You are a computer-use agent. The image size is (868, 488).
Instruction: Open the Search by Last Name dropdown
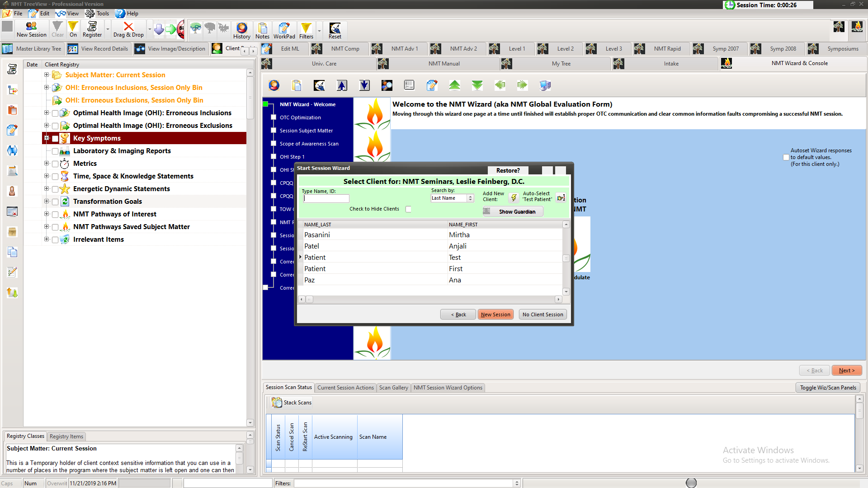click(x=470, y=198)
